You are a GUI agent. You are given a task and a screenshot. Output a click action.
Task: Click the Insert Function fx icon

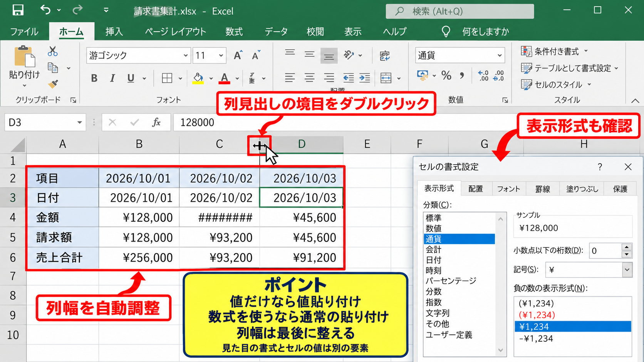click(156, 122)
